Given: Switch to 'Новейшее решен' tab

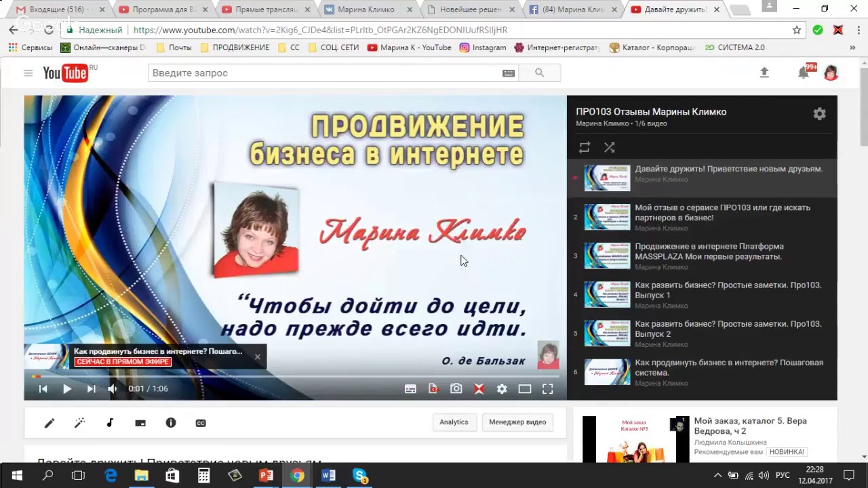Looking at the screenshot, I should [x=471, y=9].
